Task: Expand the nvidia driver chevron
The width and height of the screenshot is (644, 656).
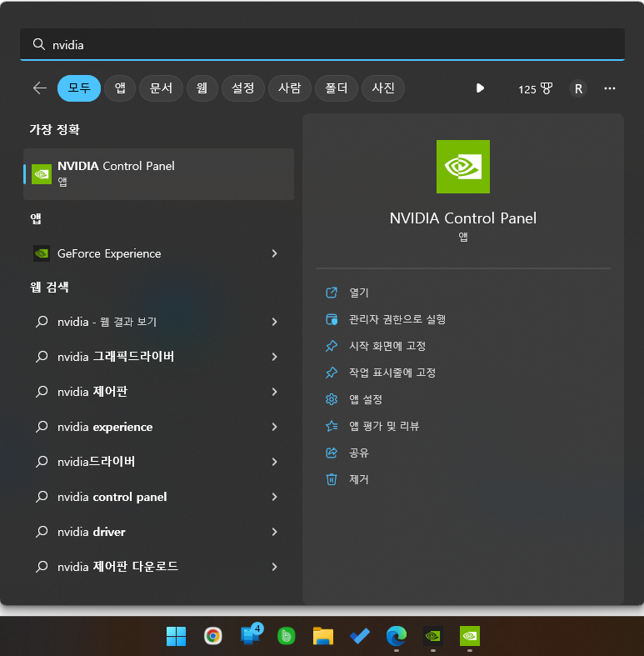Action: tap(274, 532)
